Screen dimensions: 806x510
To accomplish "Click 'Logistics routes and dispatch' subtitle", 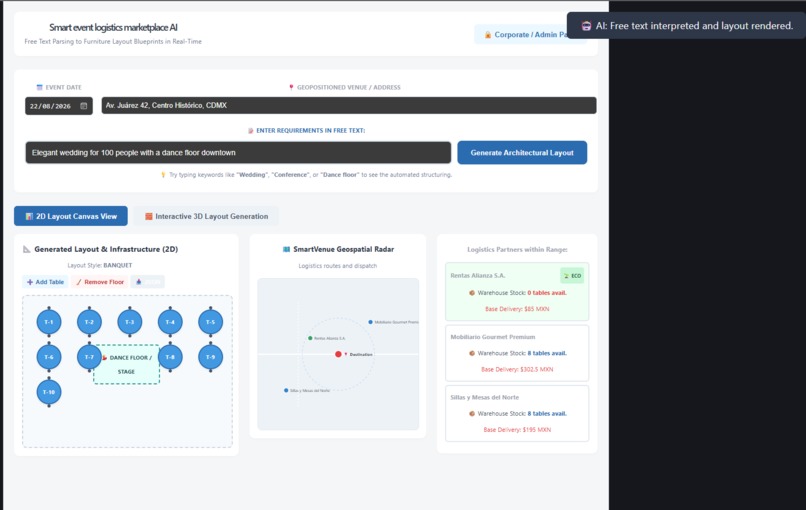I will click(x=338, y=266).
